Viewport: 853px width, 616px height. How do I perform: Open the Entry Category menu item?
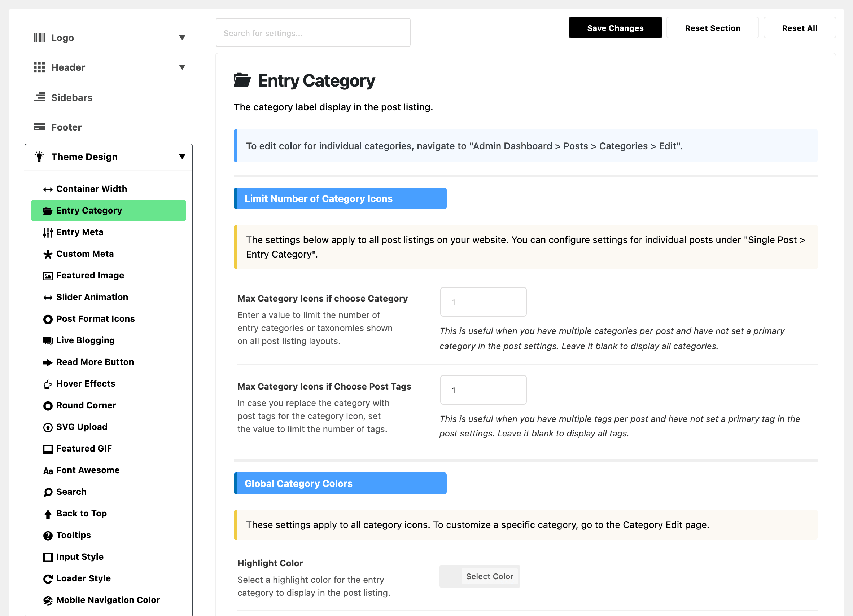(108, 211)
